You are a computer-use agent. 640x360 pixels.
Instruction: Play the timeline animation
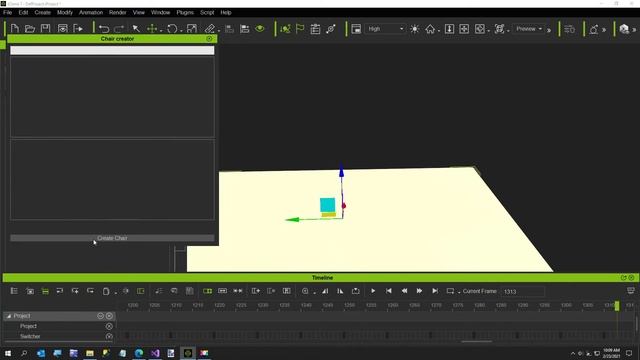tap(373, 291)
